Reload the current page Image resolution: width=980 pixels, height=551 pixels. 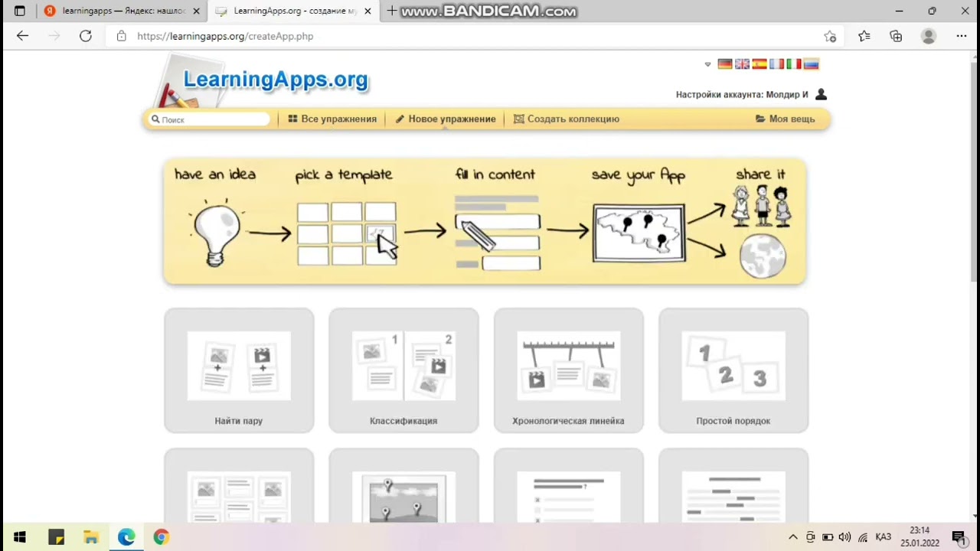click(x=86, y=36)
